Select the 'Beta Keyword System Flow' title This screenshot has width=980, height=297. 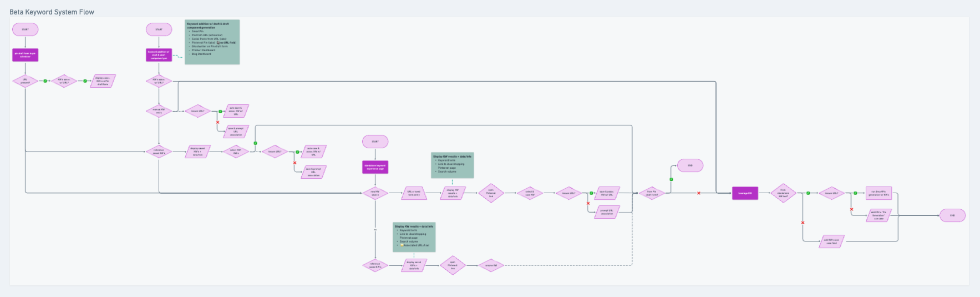tap(52, 12)
